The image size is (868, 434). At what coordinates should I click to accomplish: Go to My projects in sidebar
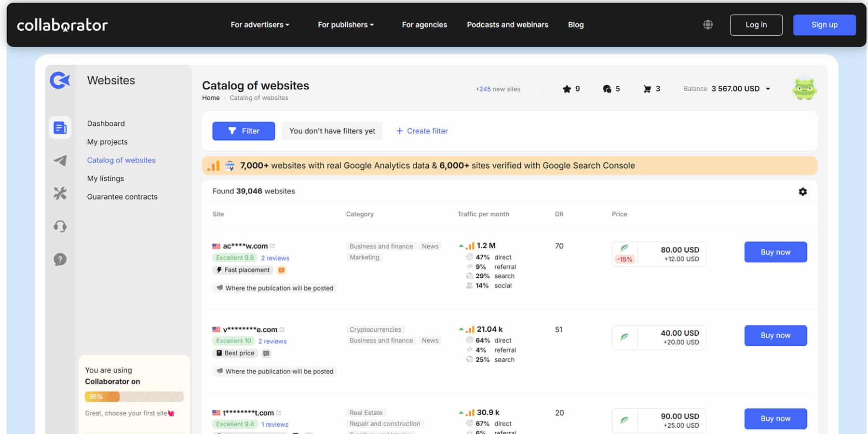[107, 142]
